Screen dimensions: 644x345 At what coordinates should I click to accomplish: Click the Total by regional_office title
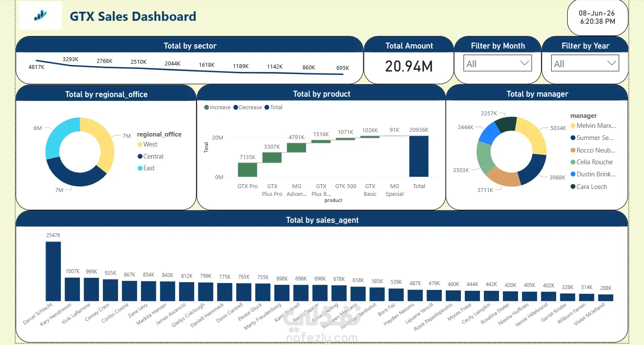106,94
